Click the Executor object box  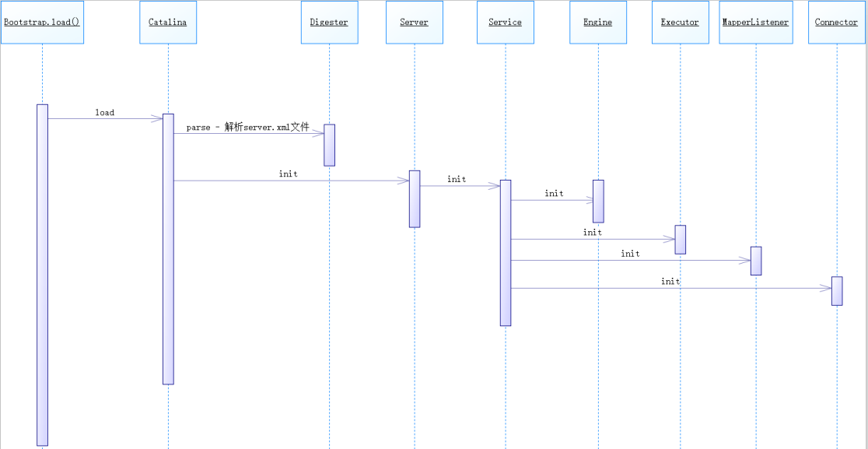681,22
